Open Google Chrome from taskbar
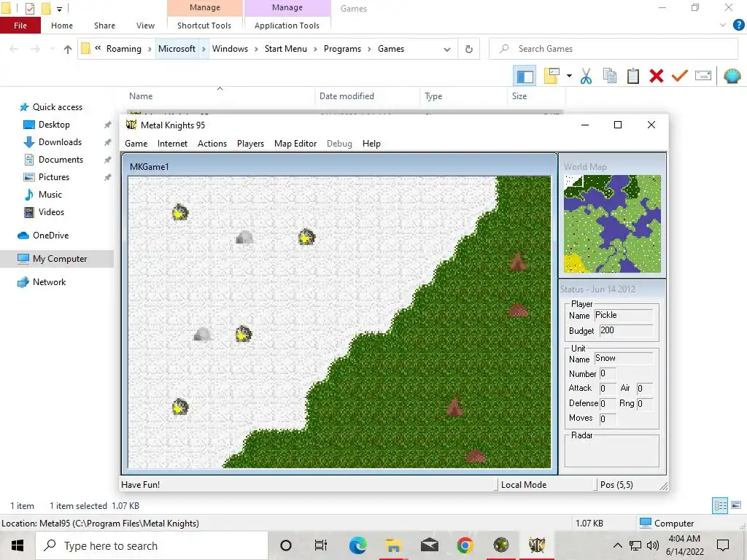 coord(465,545)
